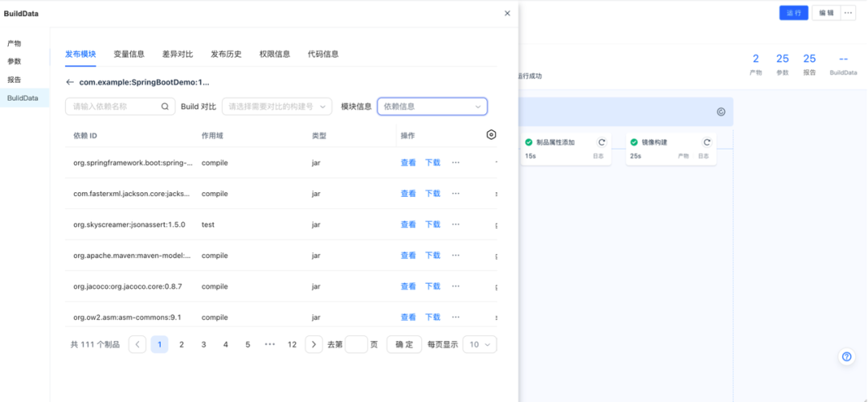Click the blue 运行 button

point(793,13)
